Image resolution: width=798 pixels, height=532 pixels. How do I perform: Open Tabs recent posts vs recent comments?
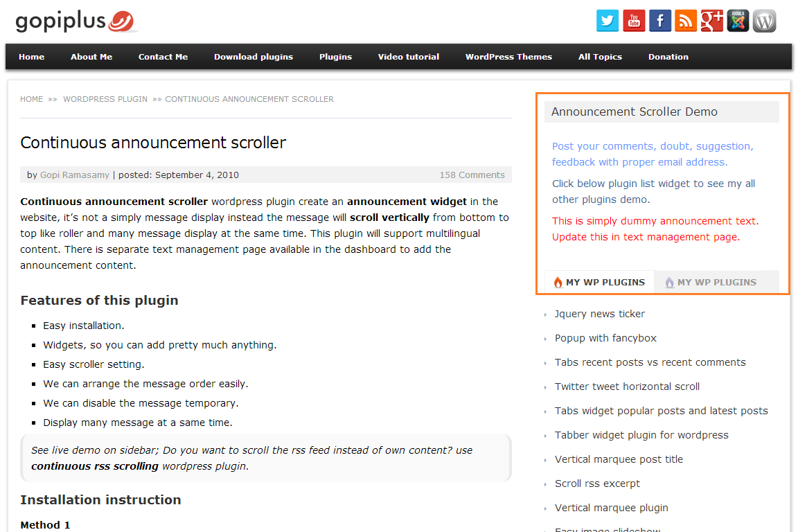(650, 362)
